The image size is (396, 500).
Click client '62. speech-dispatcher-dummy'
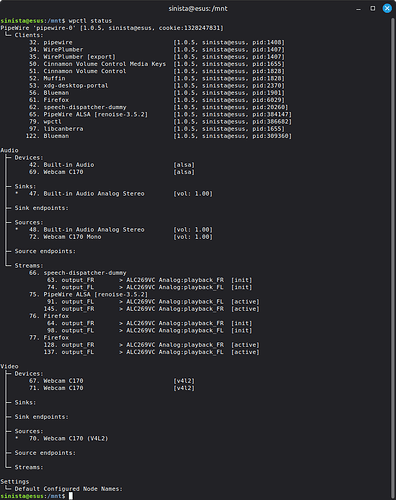(x=159, y=107)
